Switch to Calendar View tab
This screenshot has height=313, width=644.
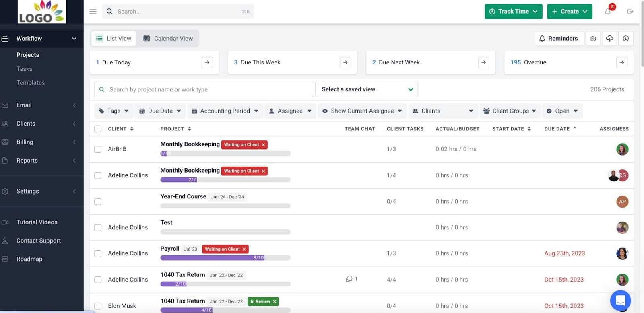168,39
